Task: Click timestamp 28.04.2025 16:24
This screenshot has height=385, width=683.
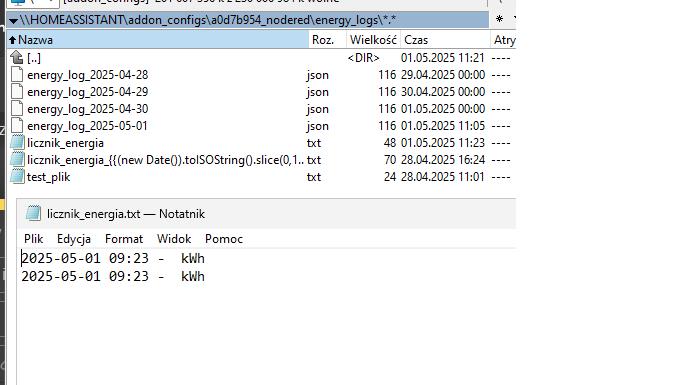Action: point(443,160)
